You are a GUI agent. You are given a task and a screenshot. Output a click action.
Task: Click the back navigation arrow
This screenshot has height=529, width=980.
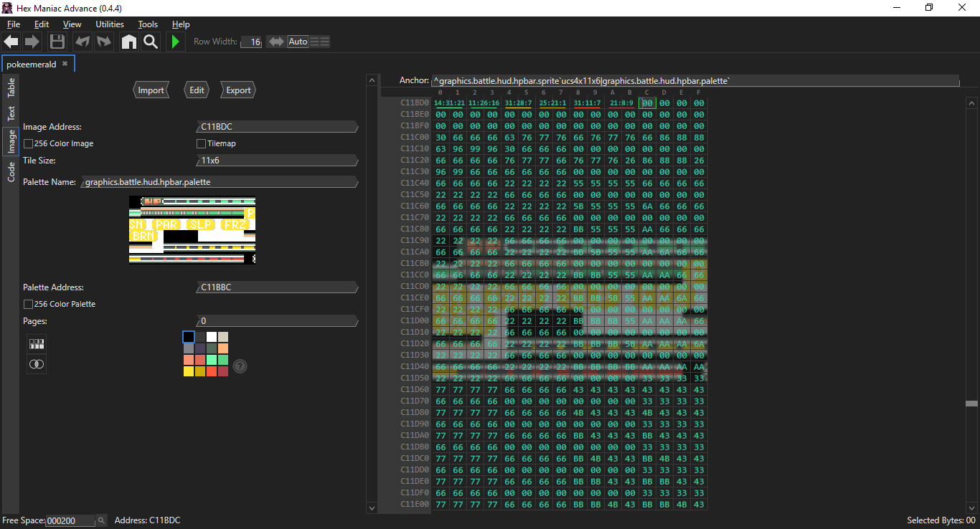point(11,42)
